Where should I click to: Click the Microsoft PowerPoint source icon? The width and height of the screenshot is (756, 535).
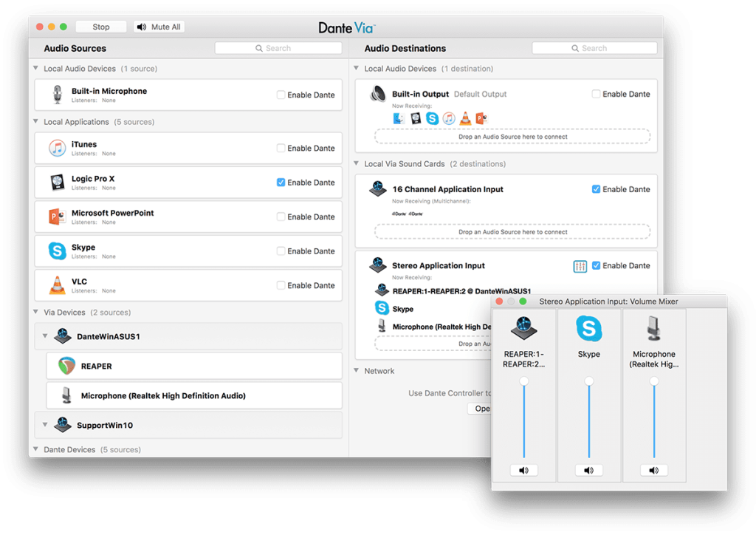(x=58, y=217)
